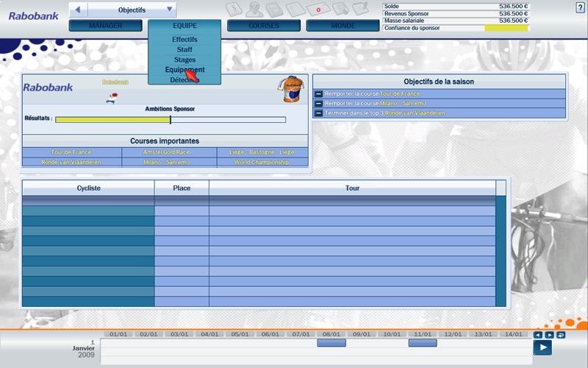Open World Championship race link

(262, 162)
